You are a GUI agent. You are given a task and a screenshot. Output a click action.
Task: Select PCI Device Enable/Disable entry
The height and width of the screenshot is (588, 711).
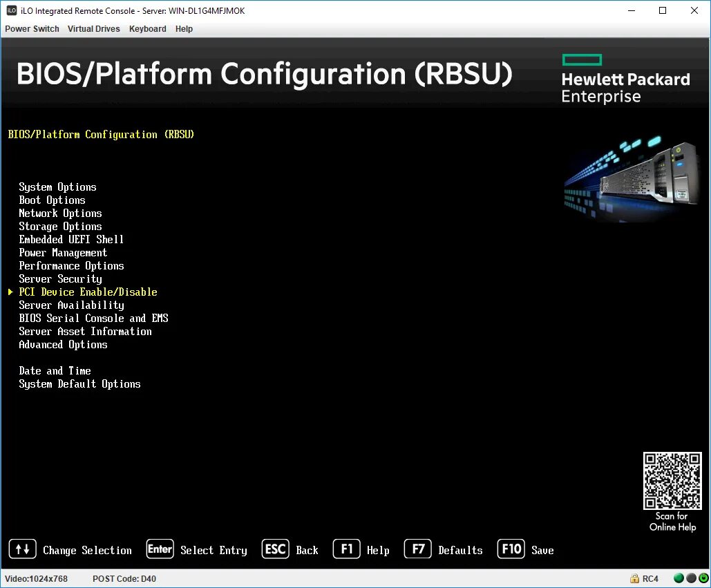tap(88, 292)
